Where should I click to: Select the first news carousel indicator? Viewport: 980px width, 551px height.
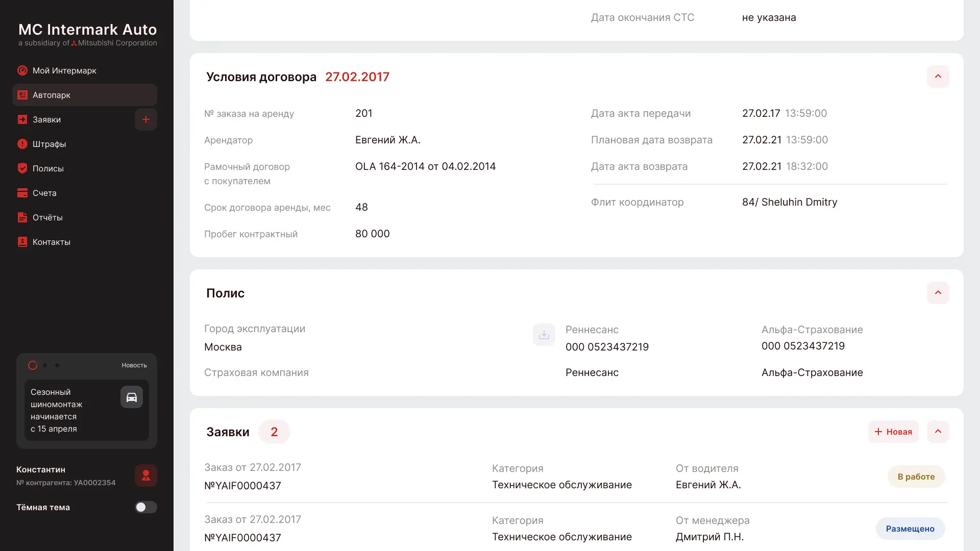pyautogui.click(x=33, y=365)
